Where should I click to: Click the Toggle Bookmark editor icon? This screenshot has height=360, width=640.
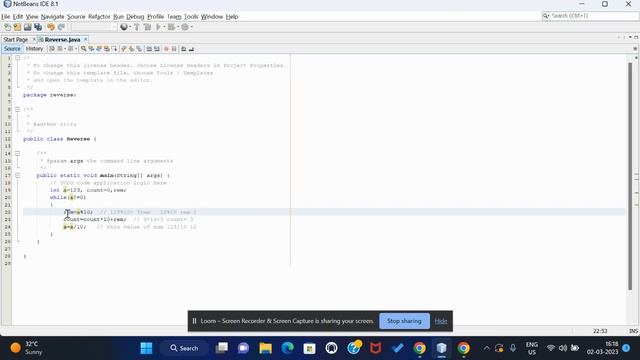(139, 49)
